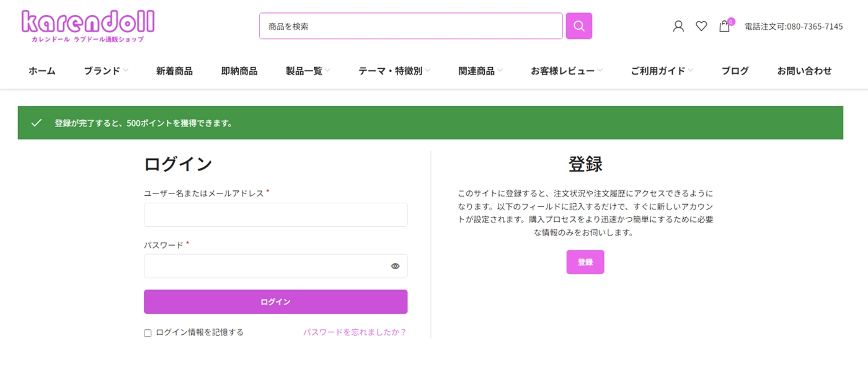Click the purple ログイン button

(x=275, y=302)
